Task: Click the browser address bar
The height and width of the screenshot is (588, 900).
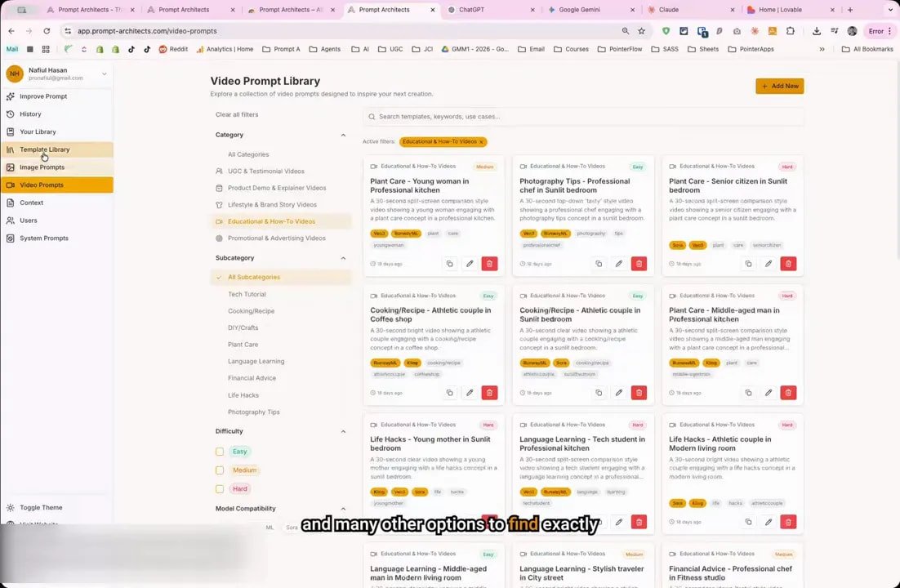Action: point(345,31)
